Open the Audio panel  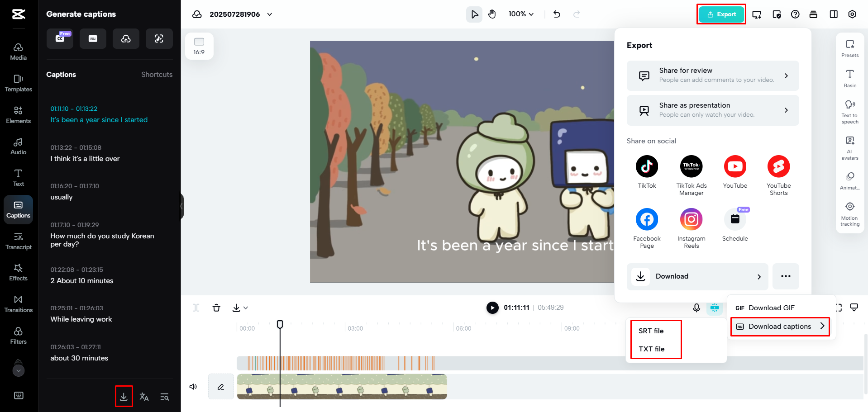click(x=18, y=147)
